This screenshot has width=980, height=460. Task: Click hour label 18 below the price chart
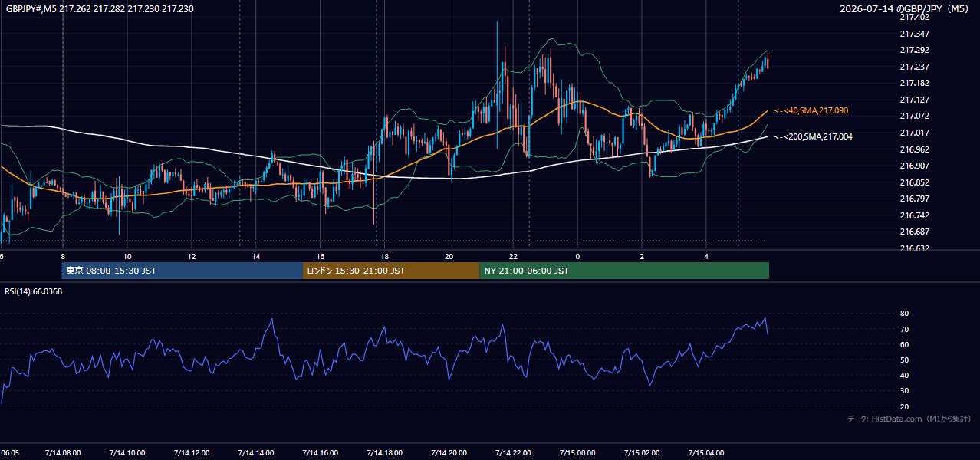tap(385, 256)
